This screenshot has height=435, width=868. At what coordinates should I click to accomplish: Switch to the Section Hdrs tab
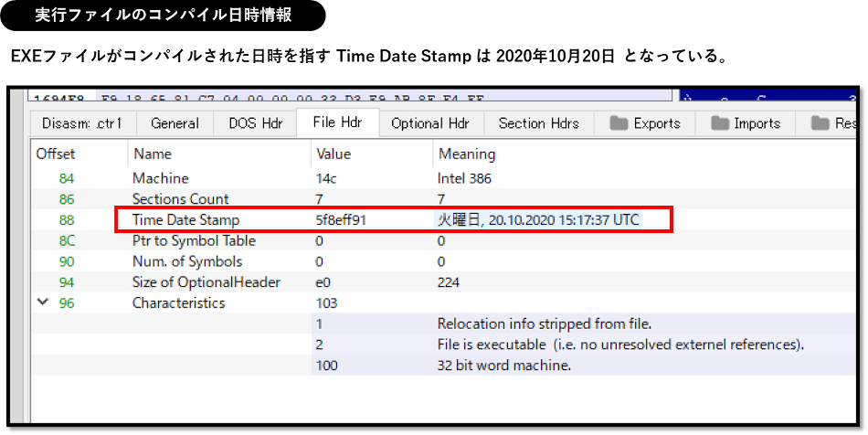coord(539,123)
